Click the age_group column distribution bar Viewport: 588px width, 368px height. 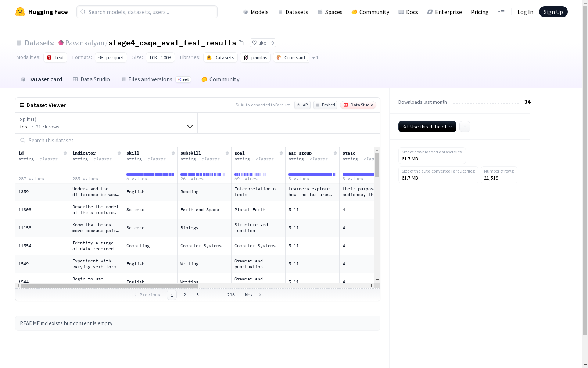pyautogui.click(x=312, y=174)
